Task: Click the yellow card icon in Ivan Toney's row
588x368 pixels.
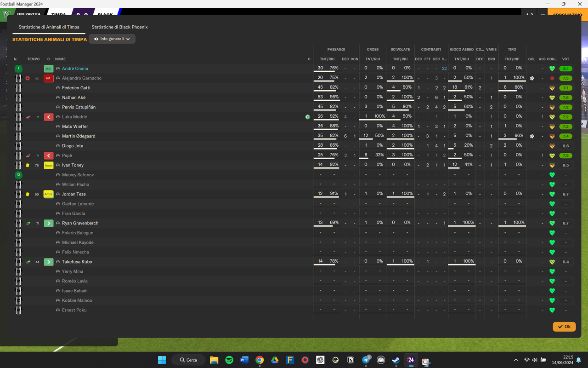Action: pos(28,165)
